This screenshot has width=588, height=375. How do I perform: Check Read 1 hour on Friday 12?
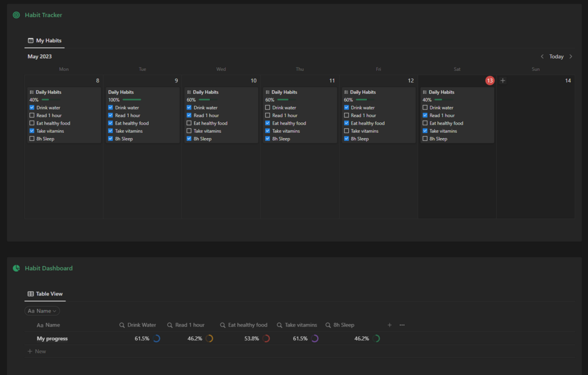(x=346, y=115)
